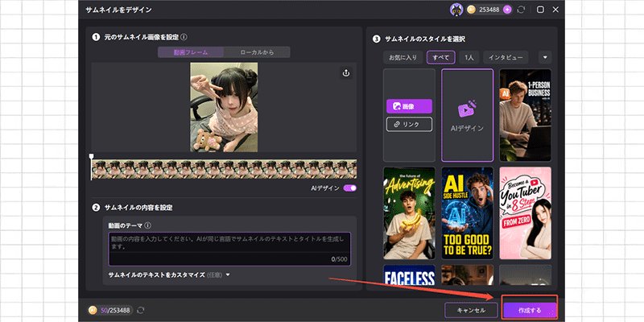Click the info icon beside 元のサムネイル画像を設定
644x322 pixels.
(184, 37)
